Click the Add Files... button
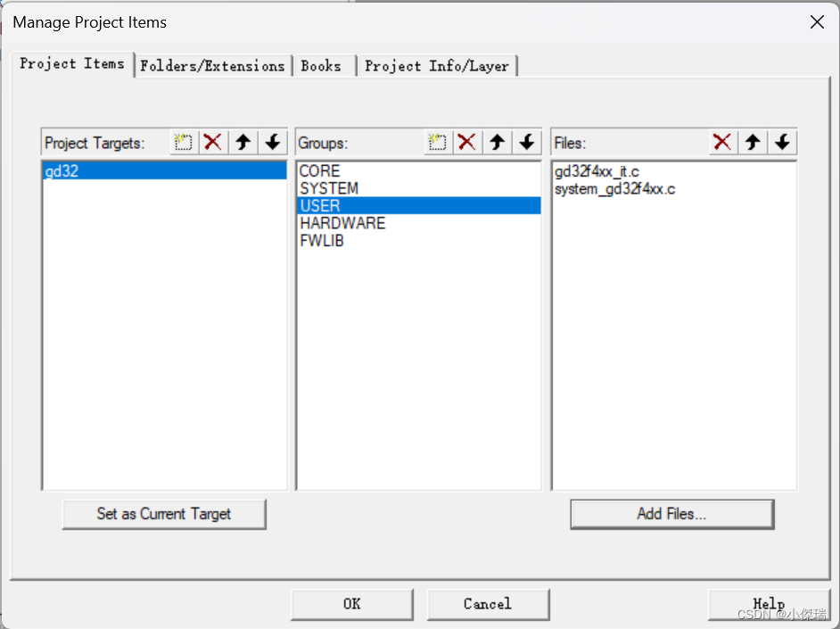Image resolution: width=840 pixels, height=629 pixels. click(671, 514)
